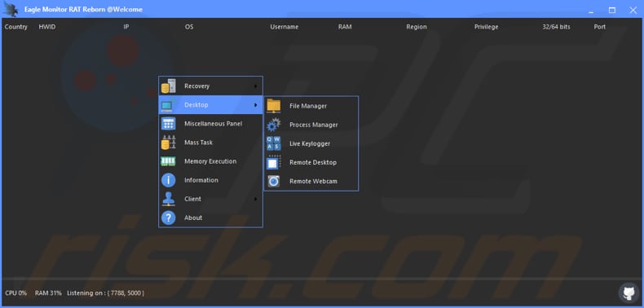Click the Live Keylogger keys icon
Screen dimensions: 644x308
(x=274, y=143)
